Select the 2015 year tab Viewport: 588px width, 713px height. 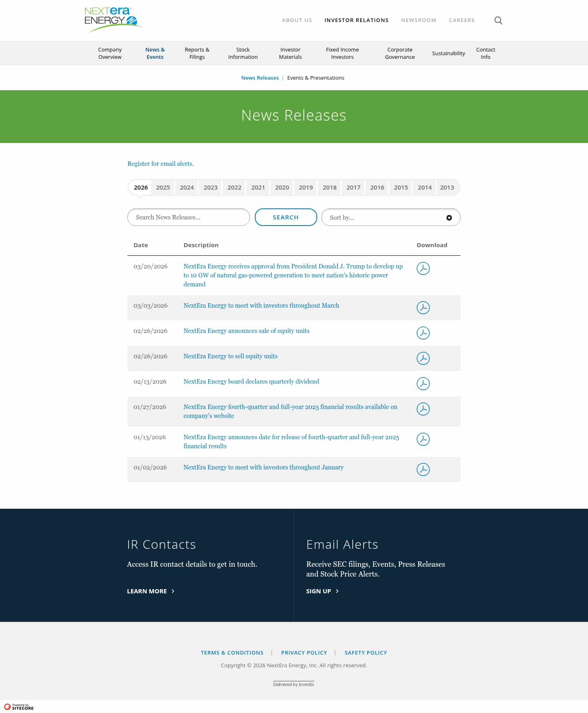tap(401, 188)
